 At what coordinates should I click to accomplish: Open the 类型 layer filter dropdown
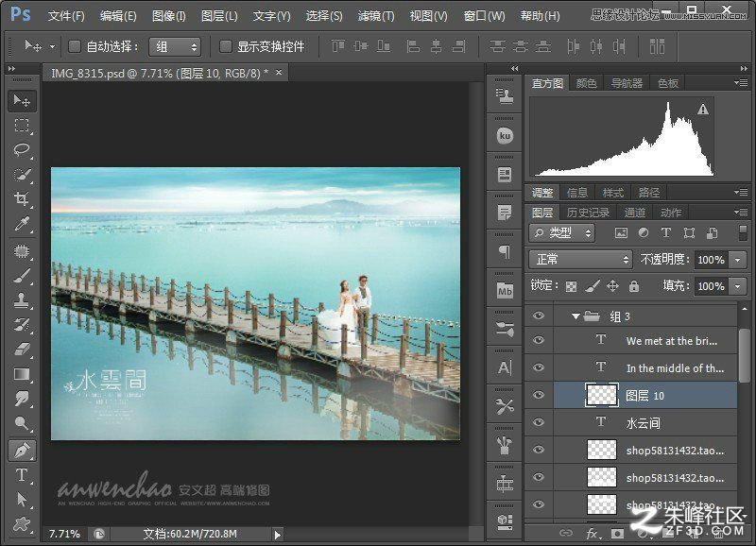(561, 233)
